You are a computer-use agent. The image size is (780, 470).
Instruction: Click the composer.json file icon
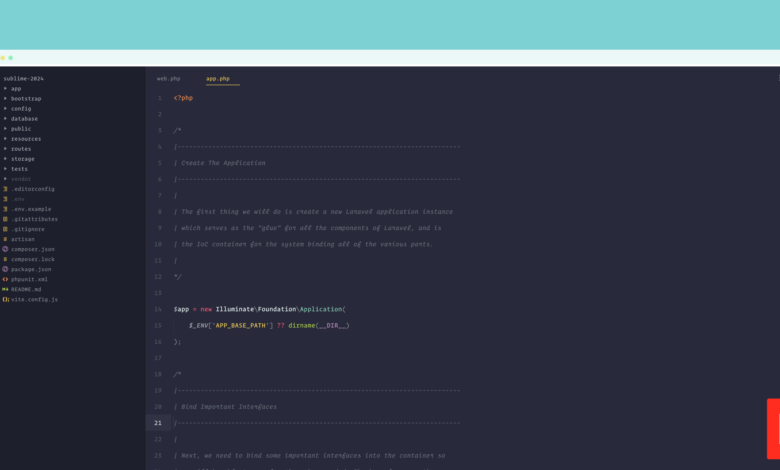(x=5, y=249)
